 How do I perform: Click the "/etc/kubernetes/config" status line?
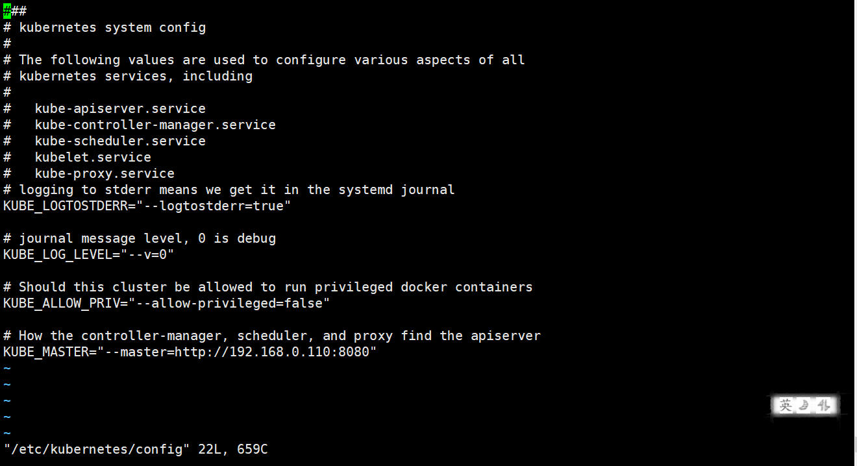(x=135, y=449)
